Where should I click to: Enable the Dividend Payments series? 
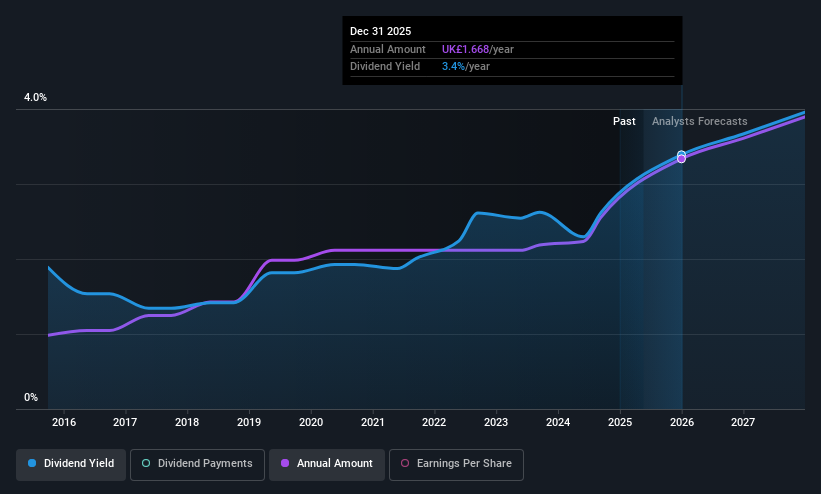[x=197, y=465]
